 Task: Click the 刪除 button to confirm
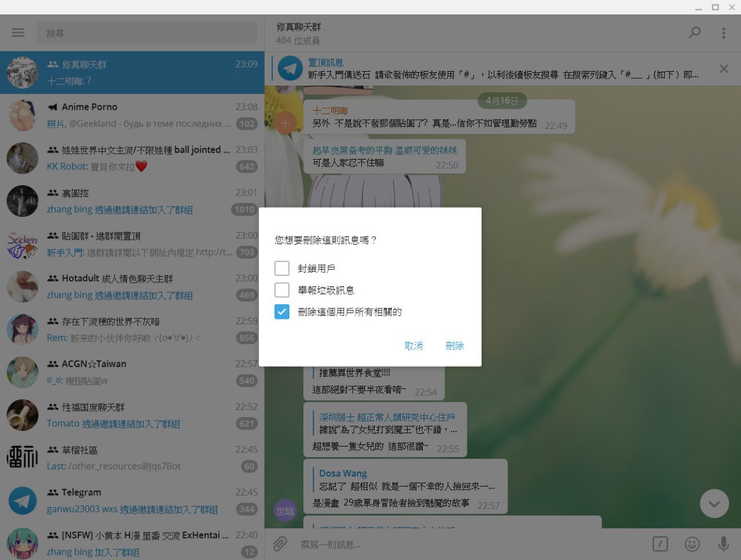(454, 346)
